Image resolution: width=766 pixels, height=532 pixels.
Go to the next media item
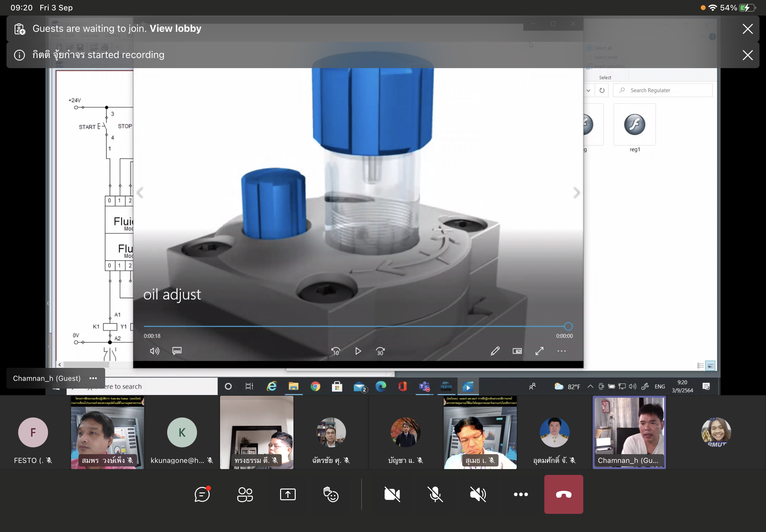[576, 193]
